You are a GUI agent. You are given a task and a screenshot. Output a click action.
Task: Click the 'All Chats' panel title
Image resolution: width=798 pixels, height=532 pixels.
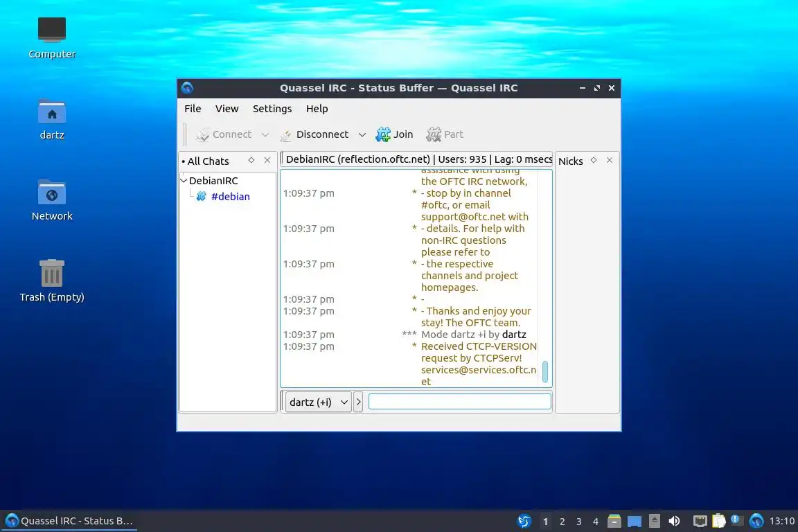[x=208, y=161]
